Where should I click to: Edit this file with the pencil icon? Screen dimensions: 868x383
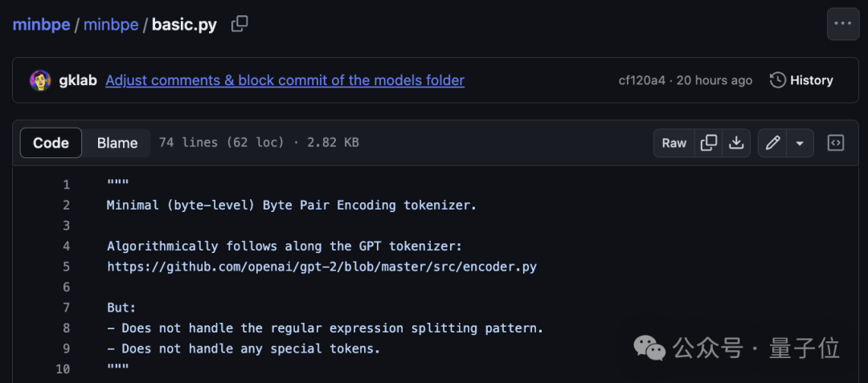click(x=772, y=143)
